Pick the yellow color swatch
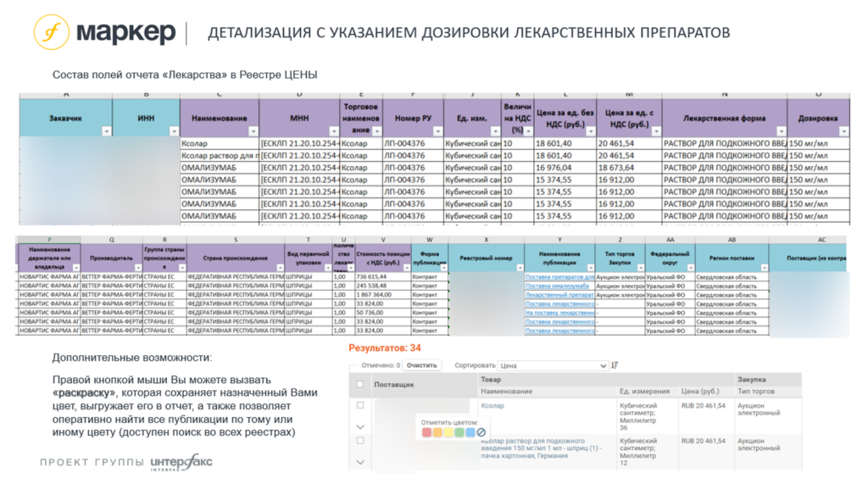This screenshot has height=484, width=868. pos(448,432)
